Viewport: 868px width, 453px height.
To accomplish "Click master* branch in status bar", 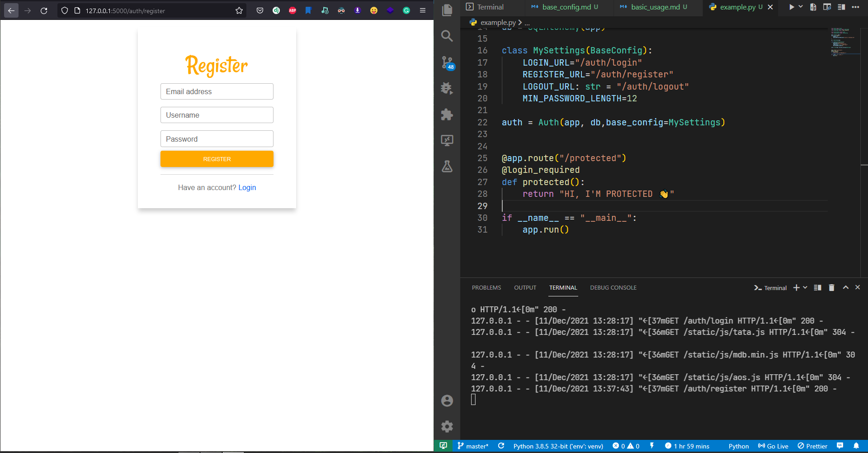I will [473, 446].
